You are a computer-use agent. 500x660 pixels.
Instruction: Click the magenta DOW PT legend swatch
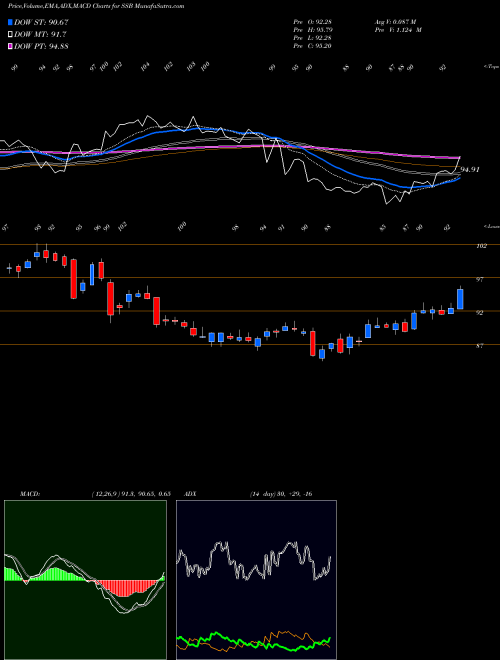coord(10,46)
